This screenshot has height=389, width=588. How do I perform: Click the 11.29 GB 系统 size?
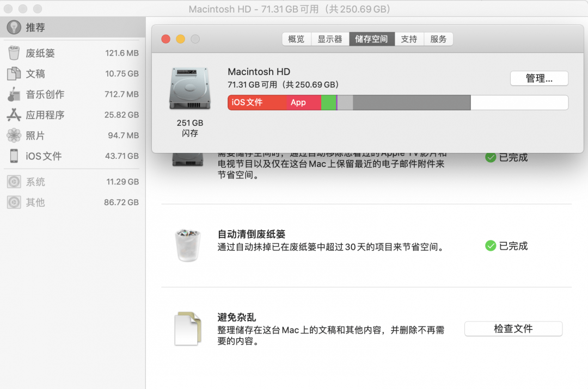tap(122, 182)
